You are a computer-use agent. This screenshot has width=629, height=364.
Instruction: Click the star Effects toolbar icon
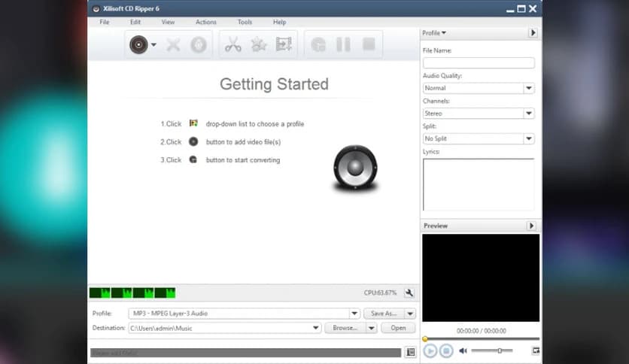coord(258,44)
